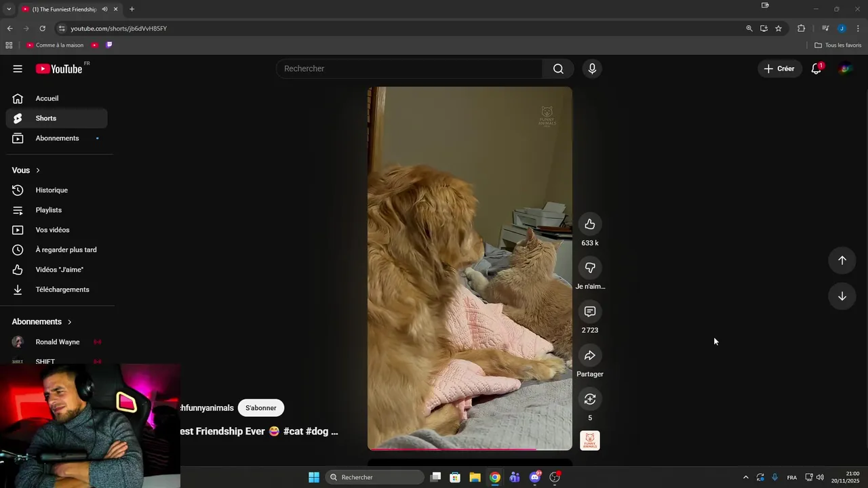The height and width of the screenshot is (488, 868).
Task: Show hidden system tray icons chevron
Action: (746, 477)
